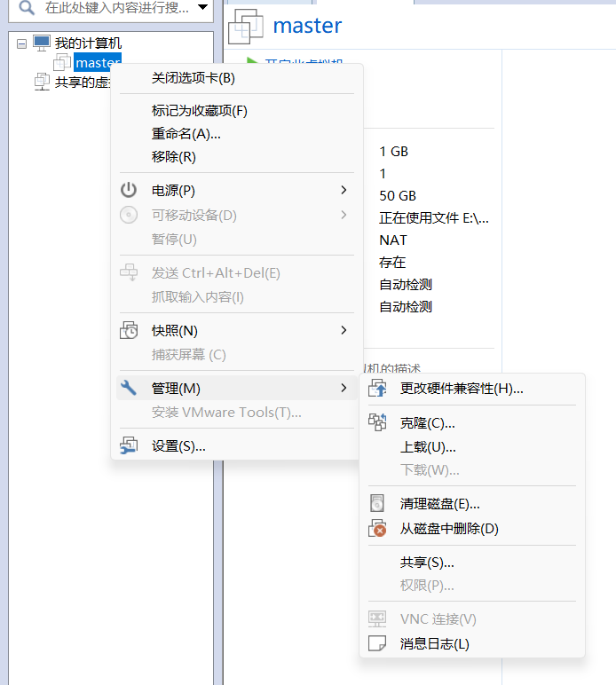616x685 pixels.
Task: Choose 清理磁盘(E)... in submenu
Action: tap(472, 504)
